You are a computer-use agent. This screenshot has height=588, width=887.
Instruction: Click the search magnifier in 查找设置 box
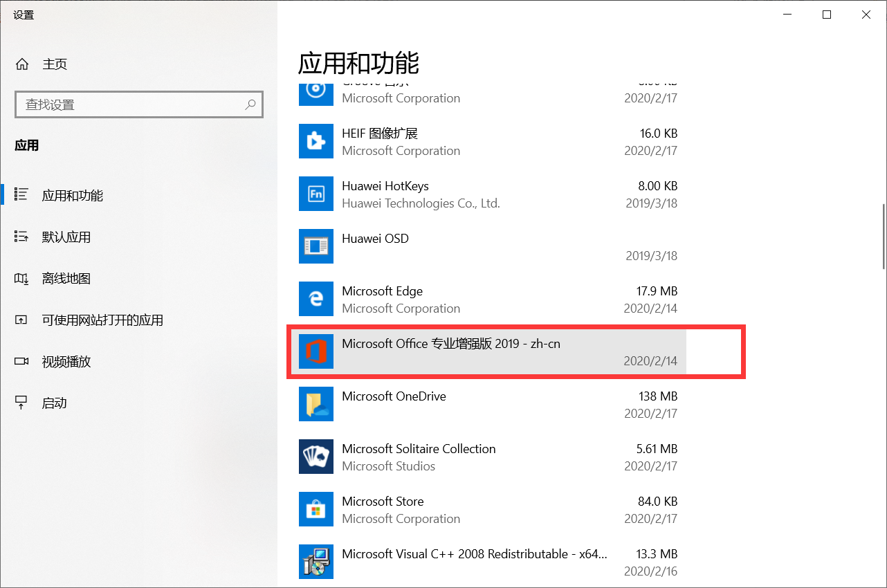(x=250, y=104)
